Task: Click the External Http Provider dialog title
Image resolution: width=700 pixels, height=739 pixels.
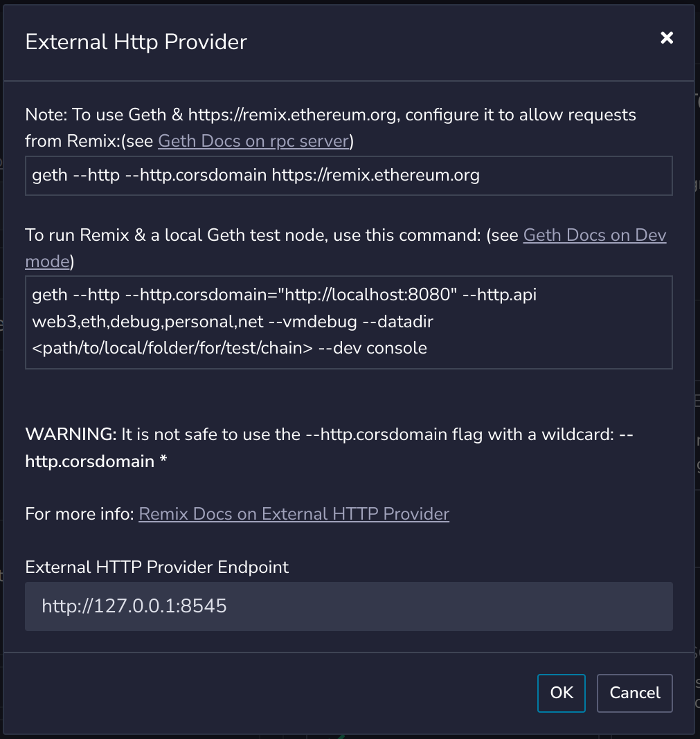Action: 136,42
